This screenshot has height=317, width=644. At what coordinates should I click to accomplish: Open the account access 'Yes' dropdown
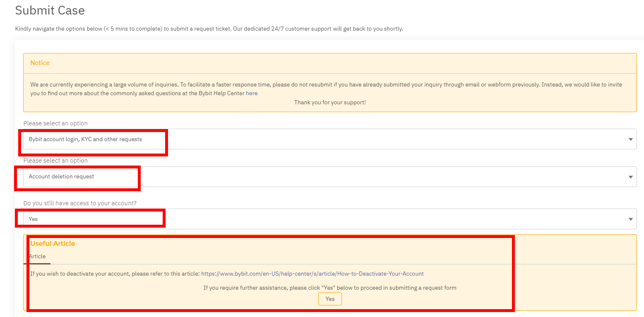click(x=330, y=219)
